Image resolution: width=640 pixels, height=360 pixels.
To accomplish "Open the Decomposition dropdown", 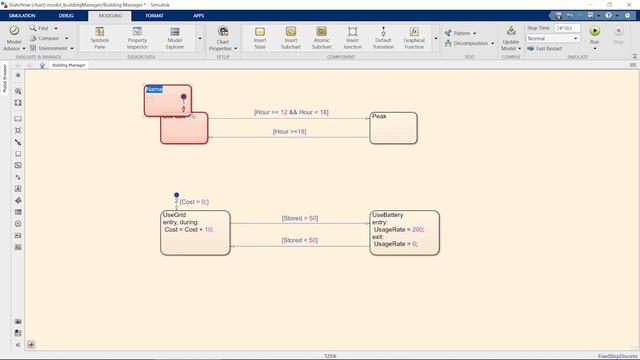I will 470,43.
